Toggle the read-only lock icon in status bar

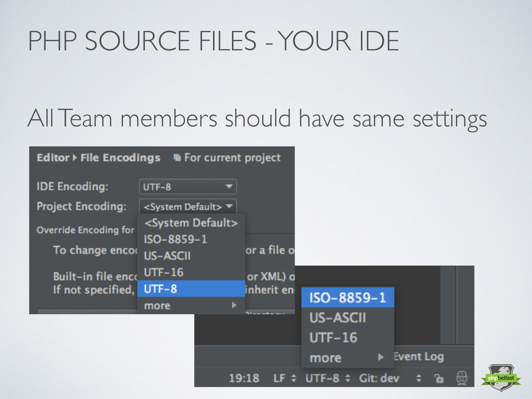pyautogui.click(x=439, y=378)
